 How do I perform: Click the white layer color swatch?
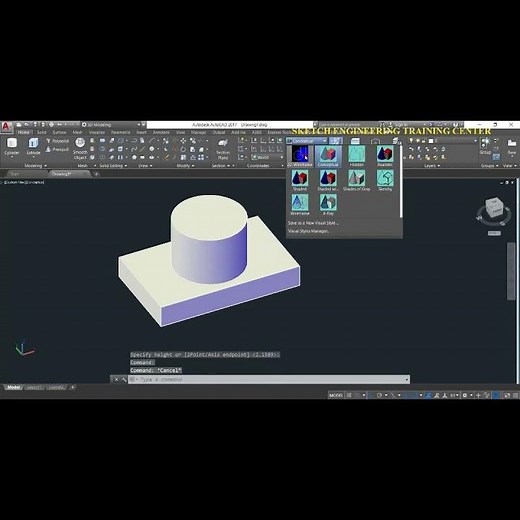431,141
